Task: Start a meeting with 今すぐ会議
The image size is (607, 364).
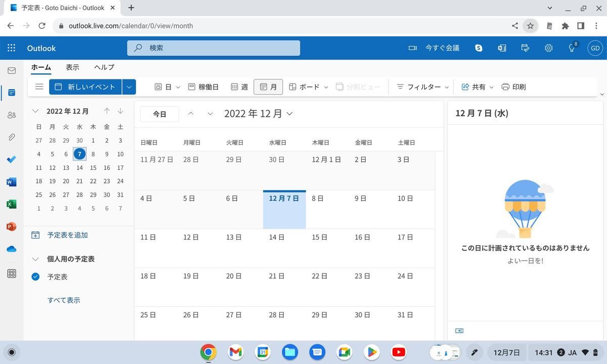Action: [x=434, y=48]
